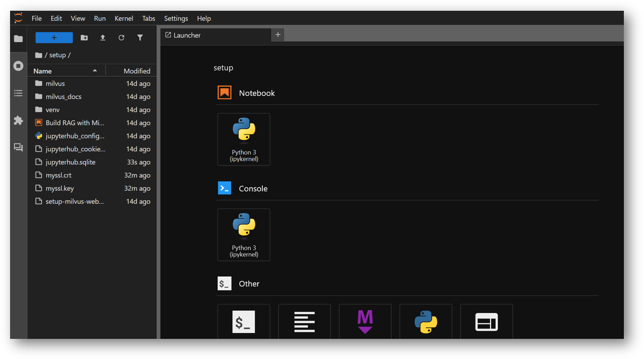644x359 pixels.
Task: Refresh the file browser list
Action: click(x=121, y=38)
